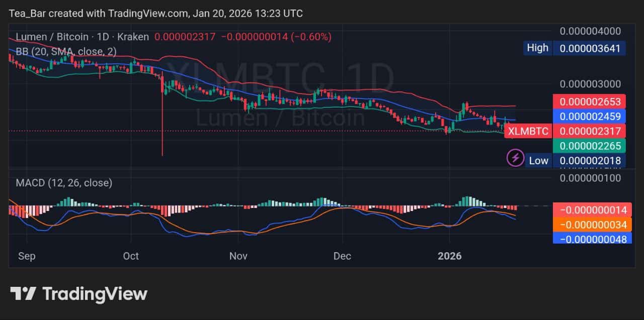This screenshot has height=320, width=644.
Task: Click the orange MACD signal value label
Action: tap(592, 225)
